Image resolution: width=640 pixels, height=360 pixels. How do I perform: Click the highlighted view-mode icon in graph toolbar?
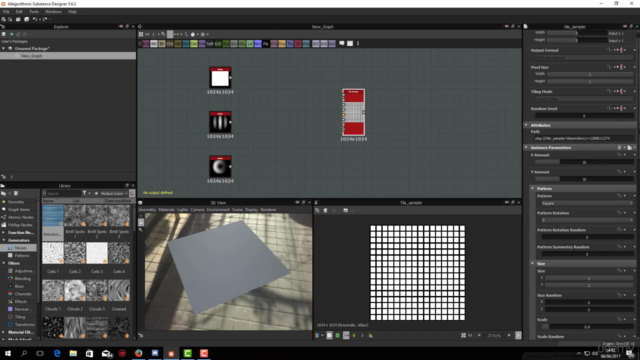170,34
